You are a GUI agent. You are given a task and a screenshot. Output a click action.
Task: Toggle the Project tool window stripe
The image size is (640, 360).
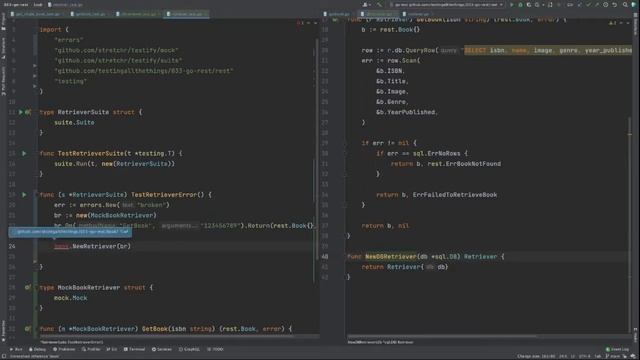coord(3,22)
